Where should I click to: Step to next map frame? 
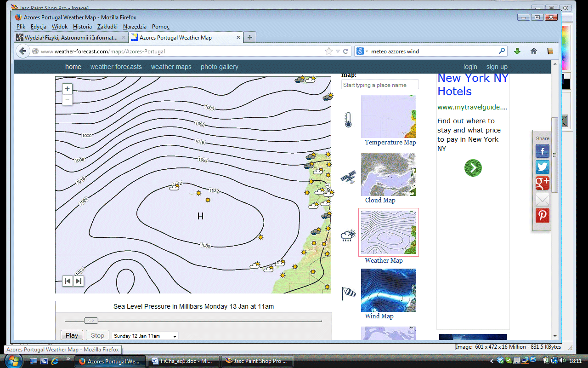pyautogui.click(x=79, y=281)
